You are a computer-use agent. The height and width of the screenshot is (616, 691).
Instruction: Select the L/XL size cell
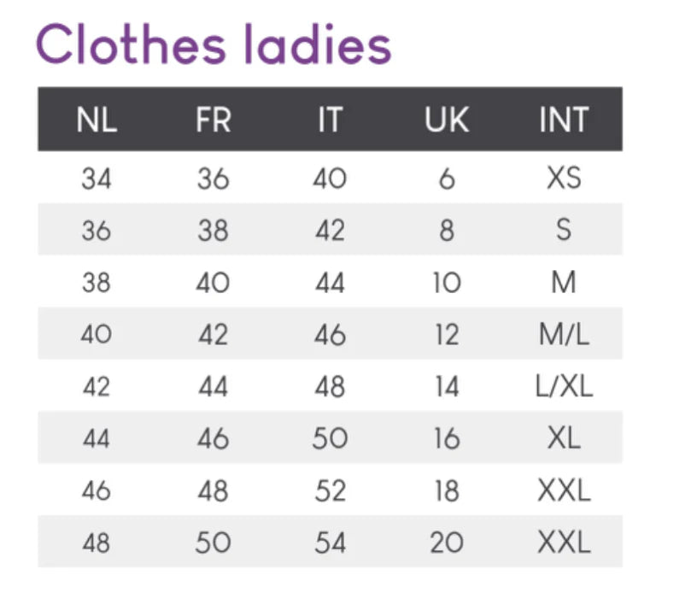point(564,386)
